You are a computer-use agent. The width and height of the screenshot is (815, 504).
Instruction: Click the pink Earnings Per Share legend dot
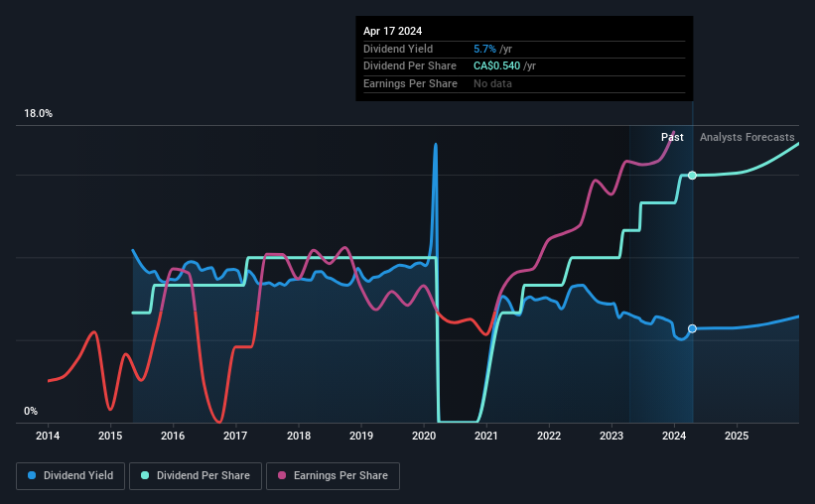[x=282, y=475]
